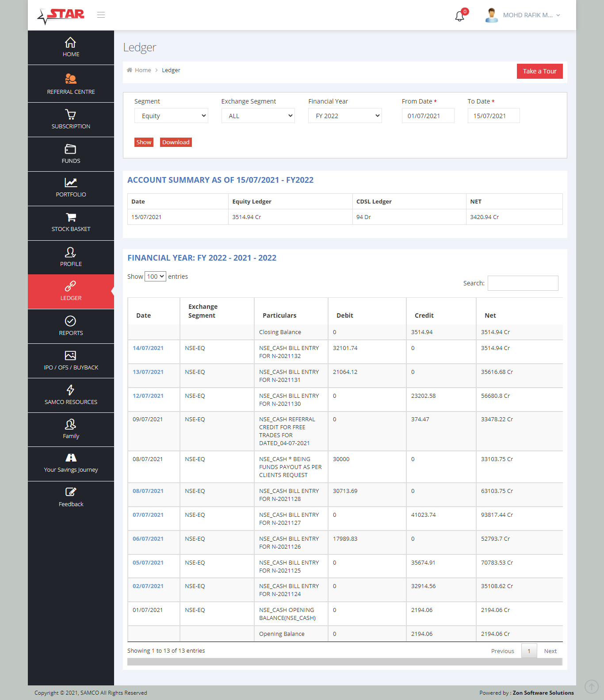Open IPO / OFS / Buyback section

pyautogui.click(x=71, y=361)
